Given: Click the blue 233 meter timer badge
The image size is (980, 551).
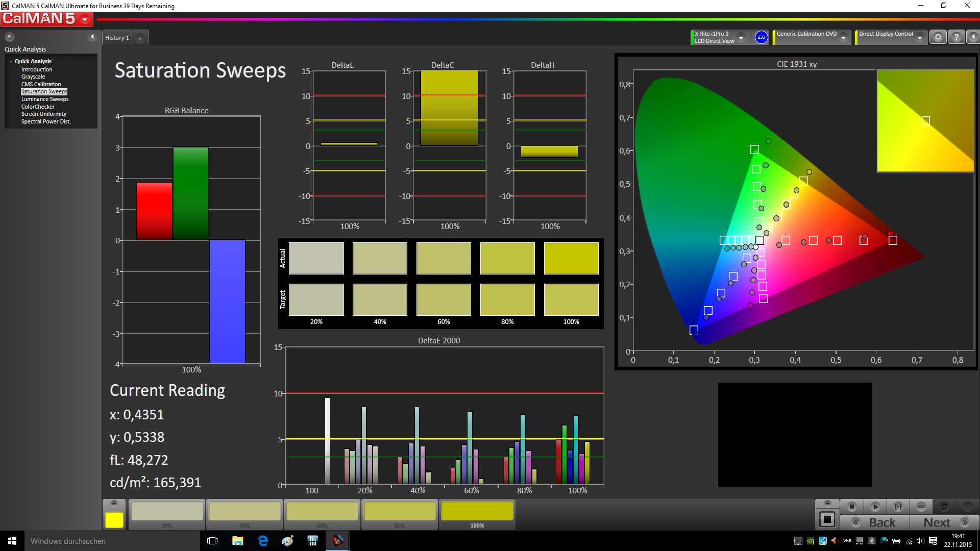Looking at the screenshot, I should pos(761,37).
